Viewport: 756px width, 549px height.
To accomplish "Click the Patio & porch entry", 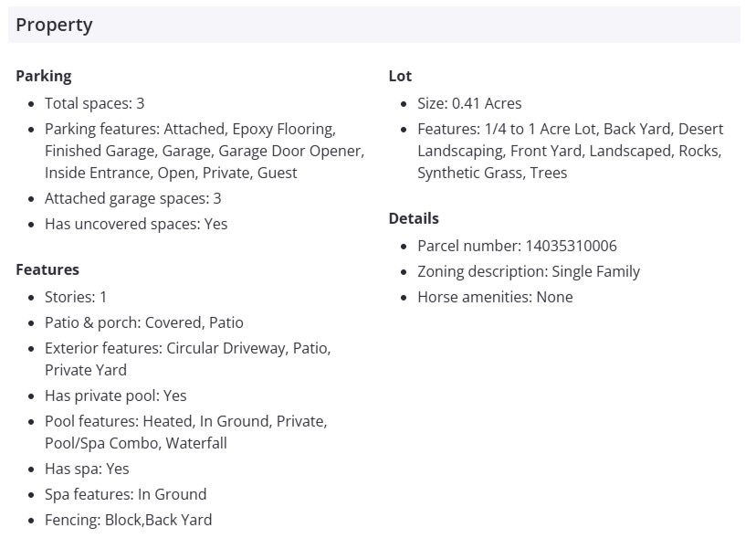I will (143, 322).
